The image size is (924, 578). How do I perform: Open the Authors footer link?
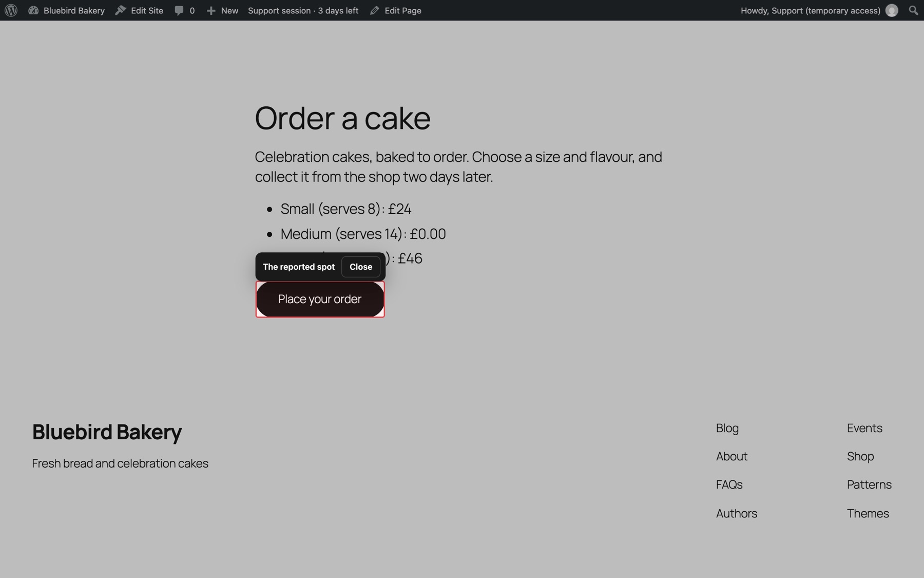tap(737, 513)
